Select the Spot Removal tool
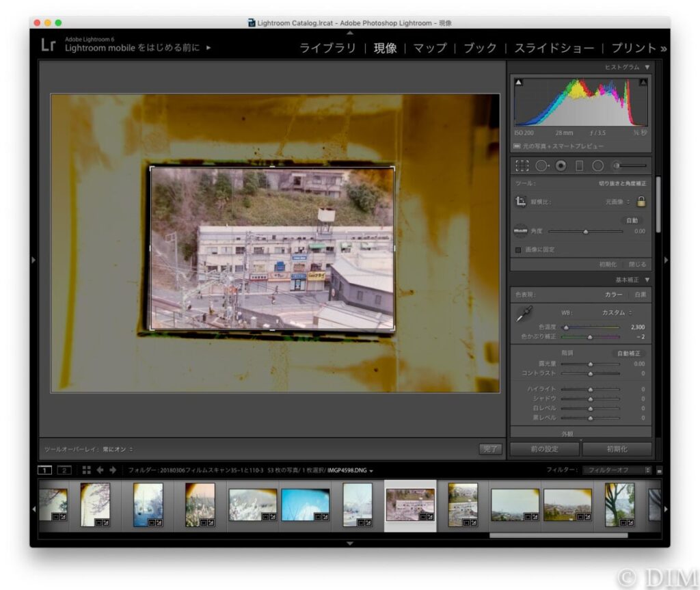 click(x=541, y=165)
